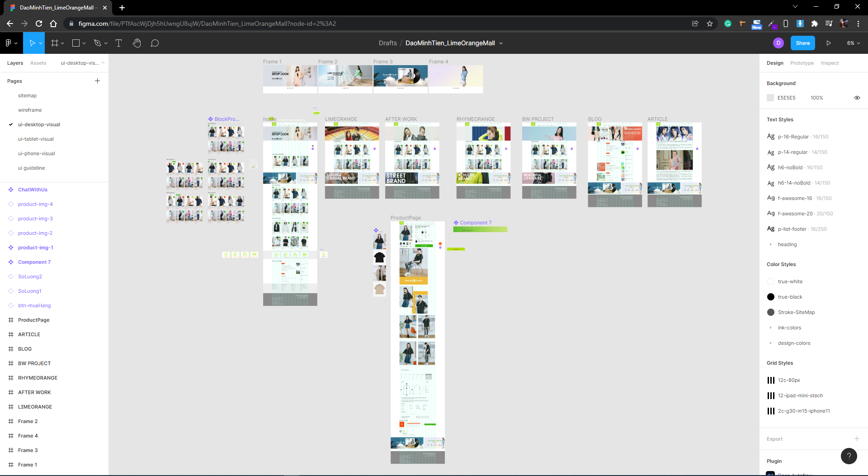Switch to the Prototype tab

click(x=802, y=63)
